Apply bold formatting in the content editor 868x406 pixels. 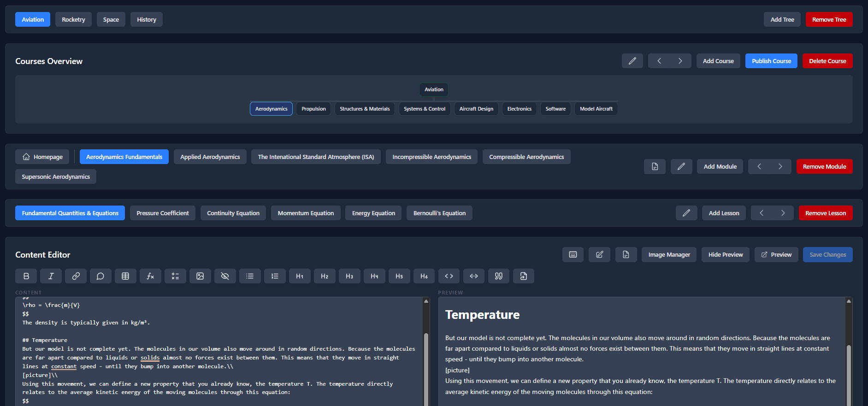(x=26, y=276)
